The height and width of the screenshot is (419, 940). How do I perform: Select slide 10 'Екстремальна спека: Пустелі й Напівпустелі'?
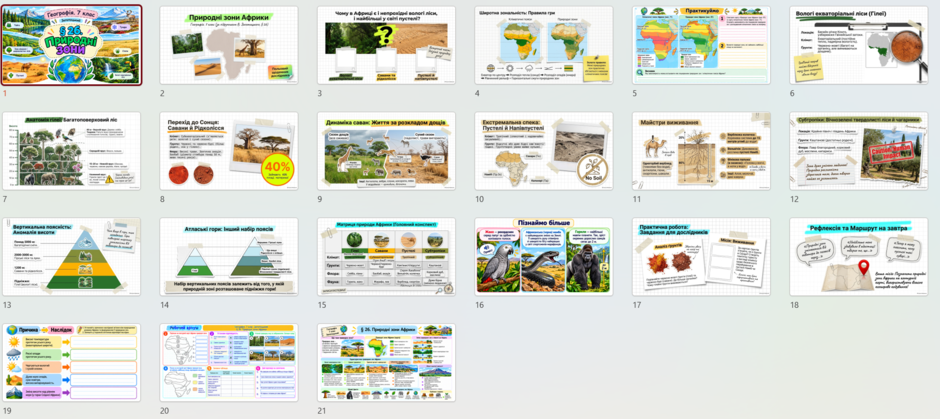544,151
